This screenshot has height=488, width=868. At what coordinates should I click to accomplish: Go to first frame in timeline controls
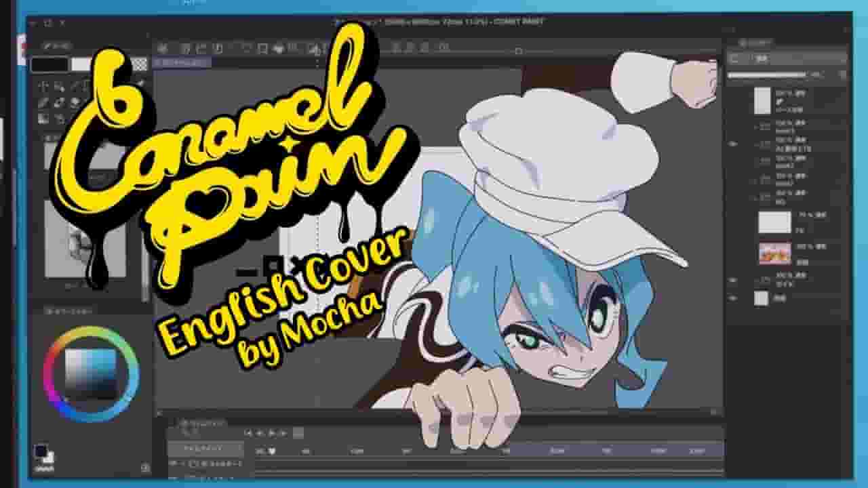pos(248,432)
